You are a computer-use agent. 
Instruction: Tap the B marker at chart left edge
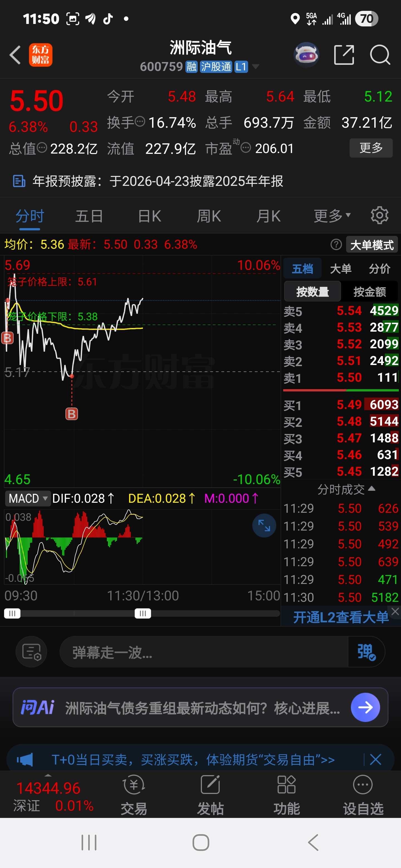pyautogui.click(x=7, y=338)
